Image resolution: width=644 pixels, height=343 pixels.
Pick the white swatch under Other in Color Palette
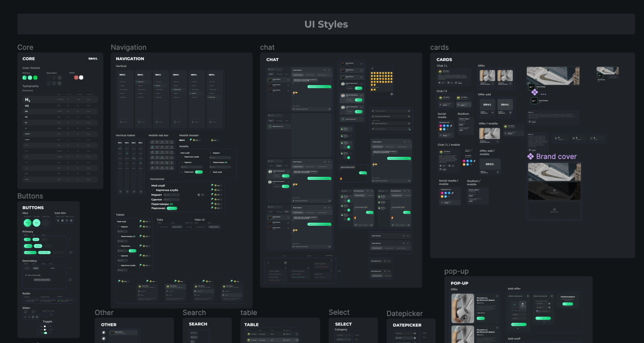coord(81,78)
